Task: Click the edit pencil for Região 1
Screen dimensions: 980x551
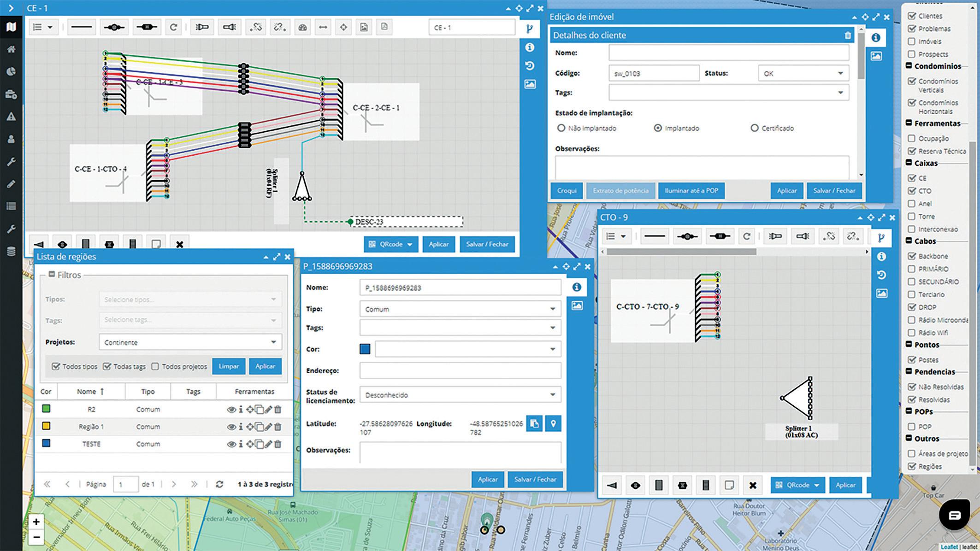Action: pyautogui.click(x=269, y=427)
